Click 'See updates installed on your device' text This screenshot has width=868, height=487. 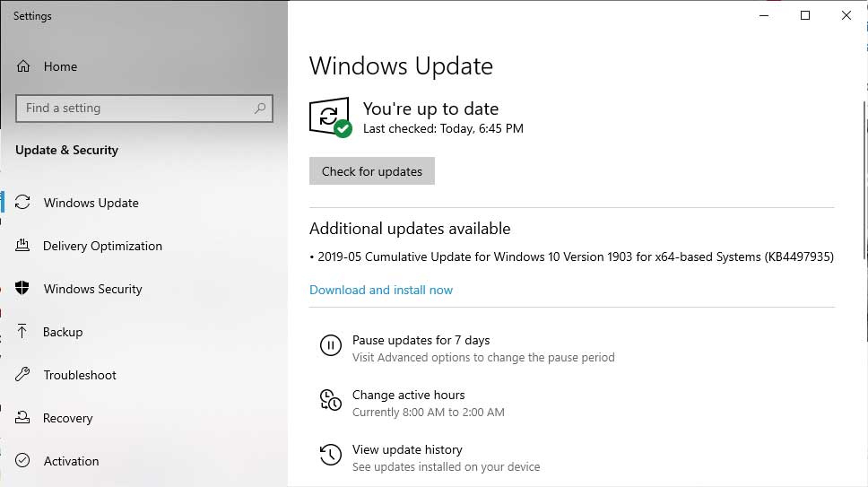[447, 467]
